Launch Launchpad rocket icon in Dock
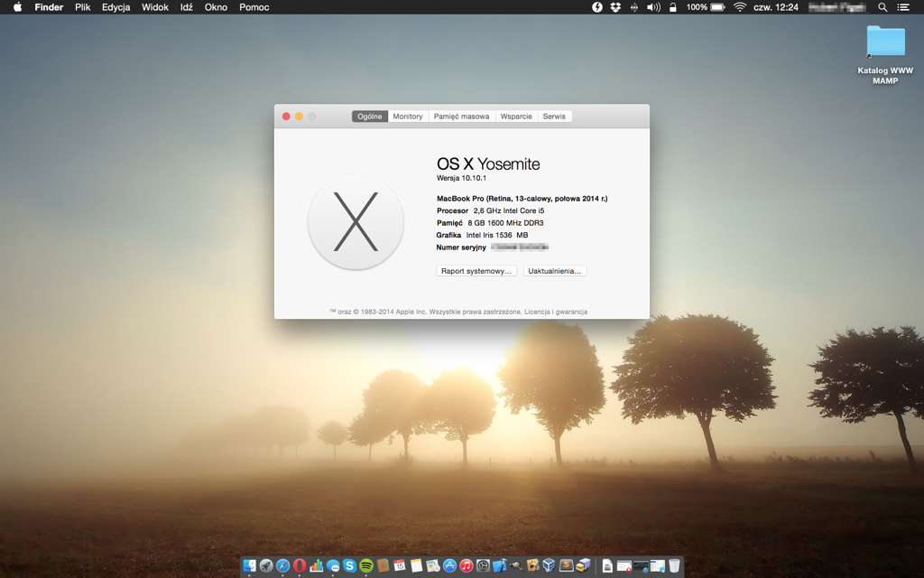This screenshot has width=924, height=578. pos(266,565)
